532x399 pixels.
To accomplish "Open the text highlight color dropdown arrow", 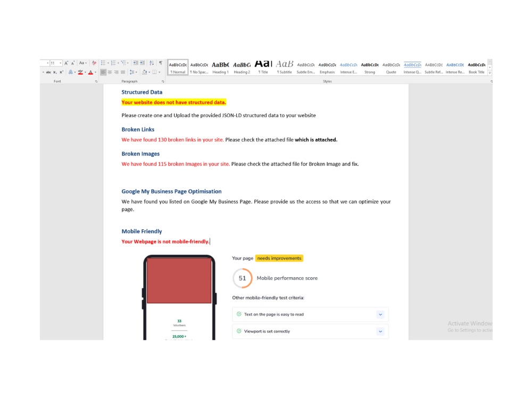I will coord(86,72).
